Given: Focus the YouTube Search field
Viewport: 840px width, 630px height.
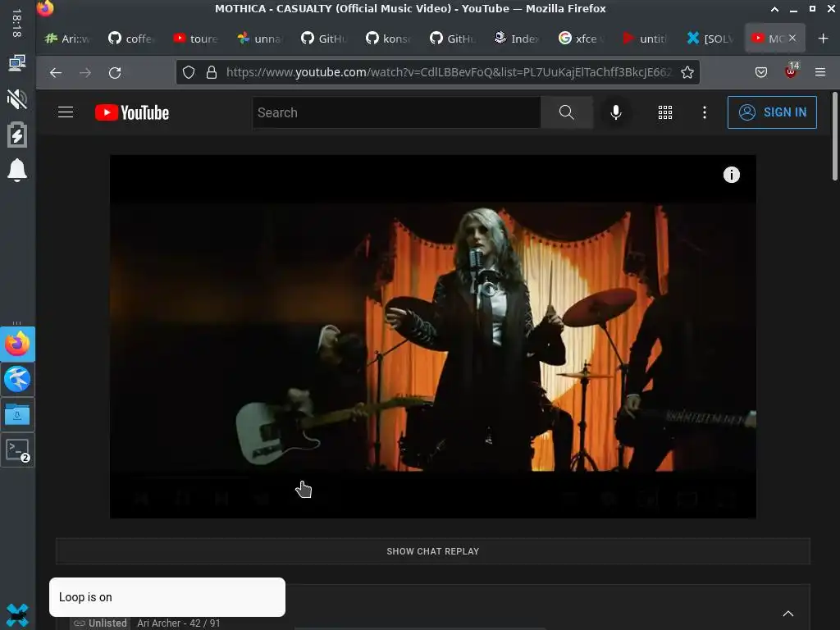Looking at the screenshot, I should pyautogui.click(x=396, y=112).
